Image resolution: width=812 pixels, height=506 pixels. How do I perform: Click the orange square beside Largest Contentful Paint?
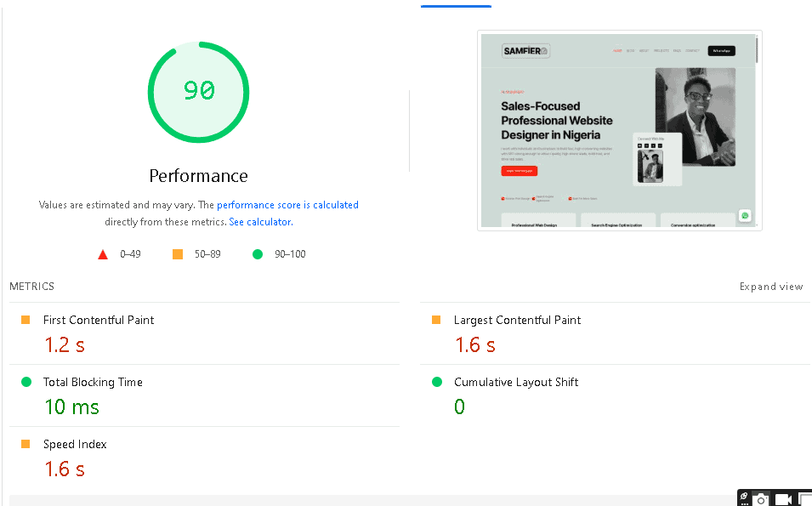click(x=436, y=319)
